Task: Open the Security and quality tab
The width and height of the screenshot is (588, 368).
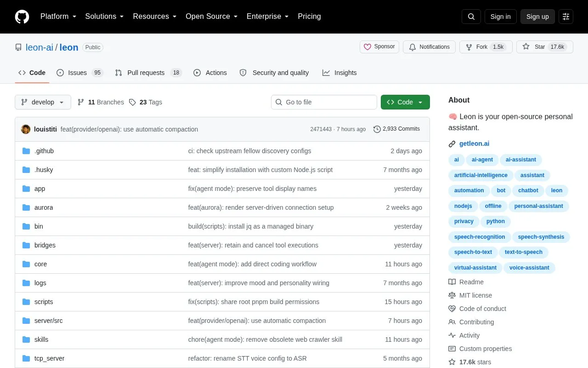Action: (x=274, y=73)
